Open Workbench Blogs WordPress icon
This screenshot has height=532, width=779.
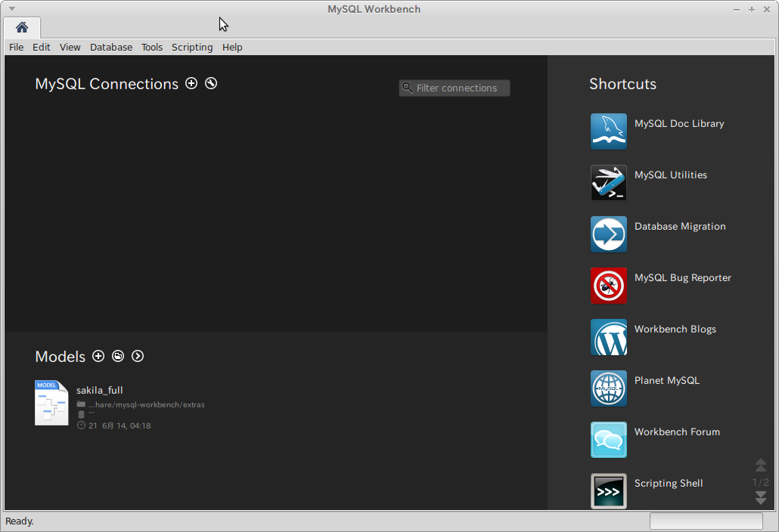point(609,337)
